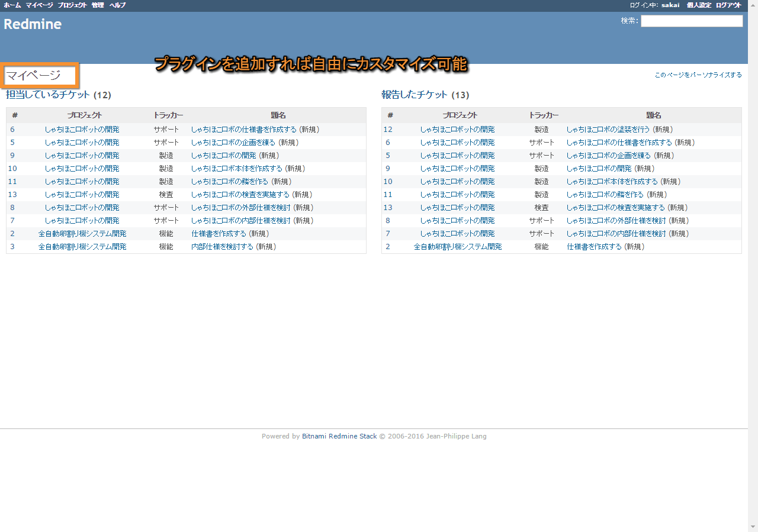
Task: Open ヘルプ in top menu
Action: pyautogui.click(x=117, y=5)
